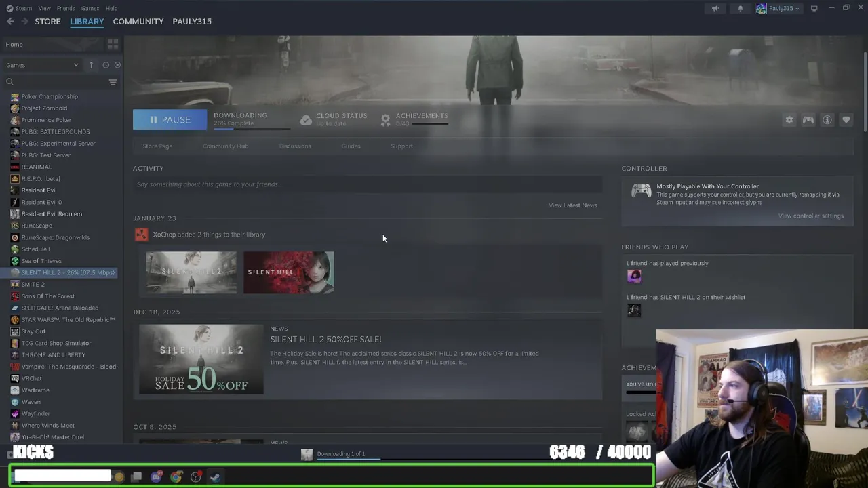Show game info circle icon

click(827, 120)
